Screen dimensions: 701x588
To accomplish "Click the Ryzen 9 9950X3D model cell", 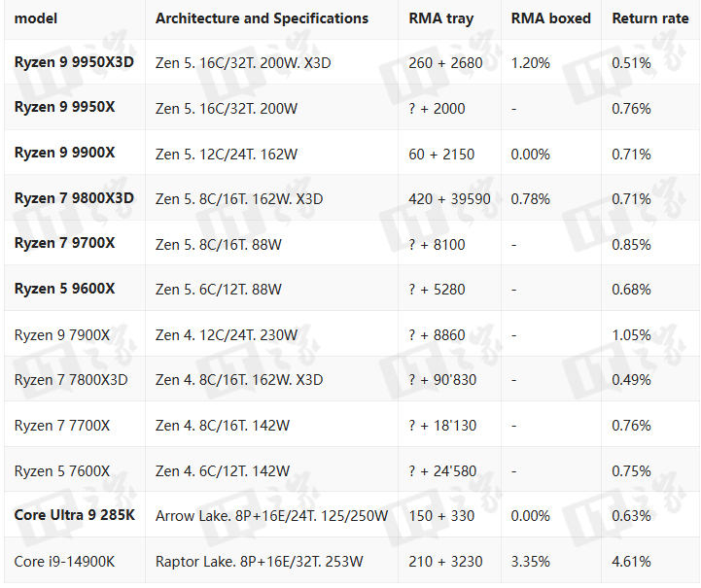I will click(74, 63).
